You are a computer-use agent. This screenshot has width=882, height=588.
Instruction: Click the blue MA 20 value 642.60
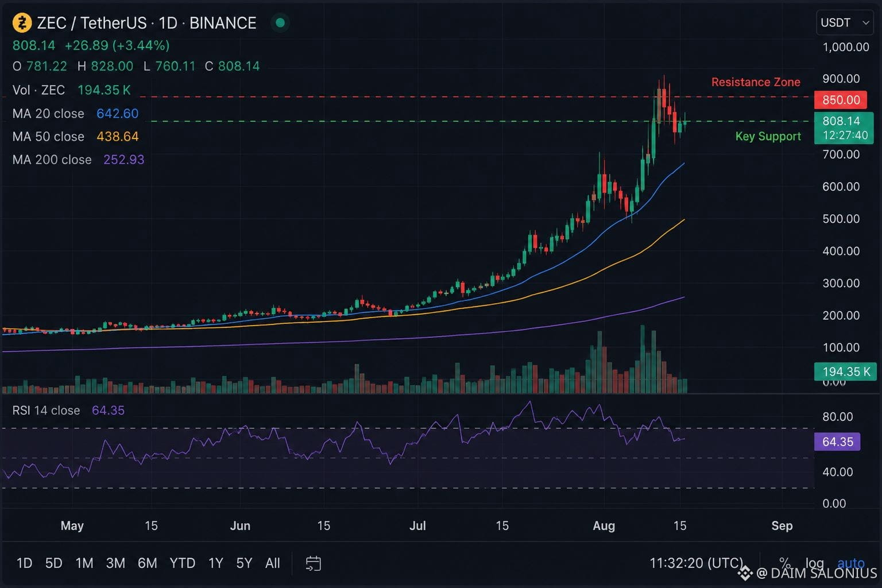(x=117, y=114)
